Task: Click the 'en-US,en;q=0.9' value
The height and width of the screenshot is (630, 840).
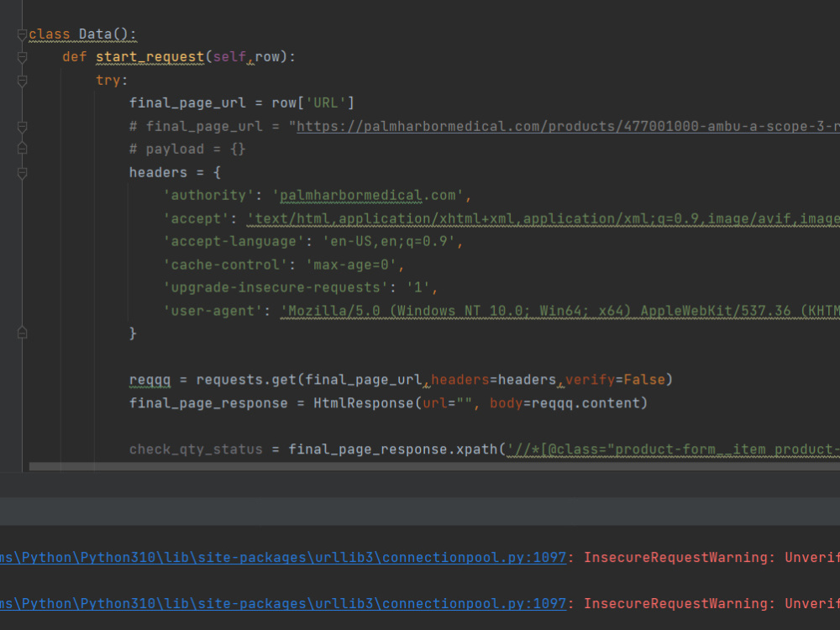Action: [388, 242]
